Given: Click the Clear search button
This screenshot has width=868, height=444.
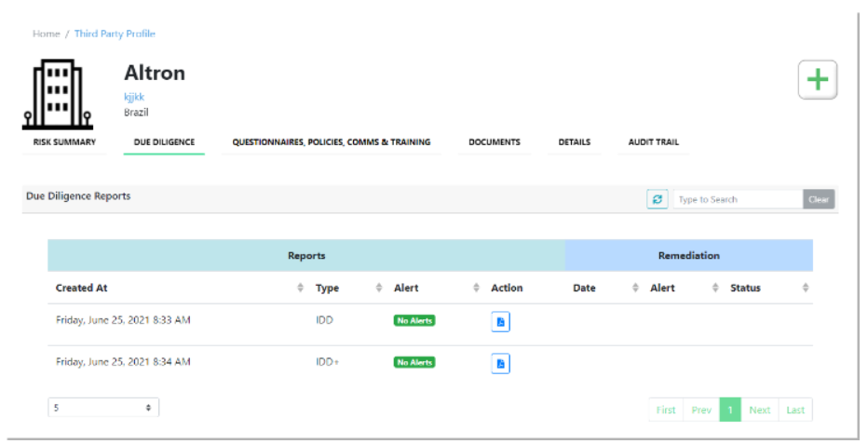Looking at the screenshot, I should point(819,199).
